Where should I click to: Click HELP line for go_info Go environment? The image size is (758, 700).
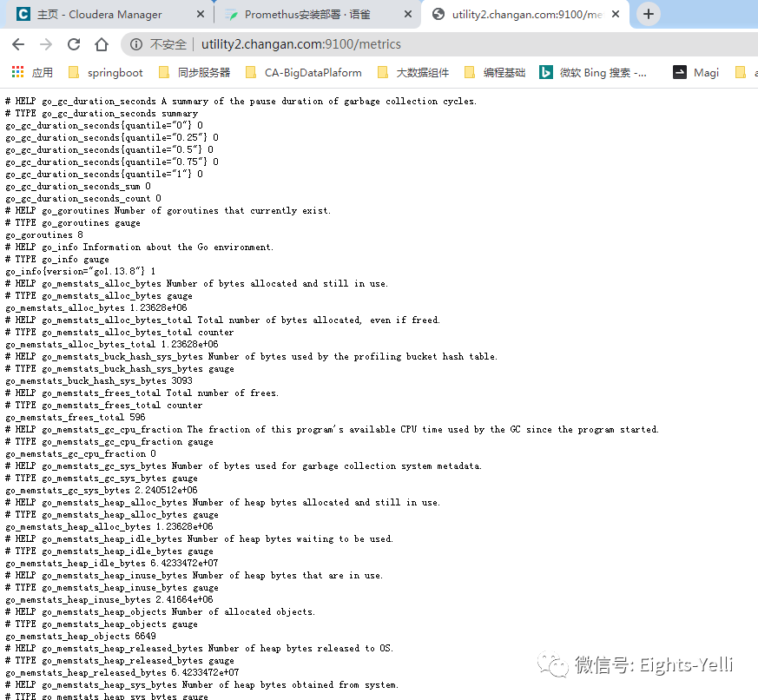(139, 247)
